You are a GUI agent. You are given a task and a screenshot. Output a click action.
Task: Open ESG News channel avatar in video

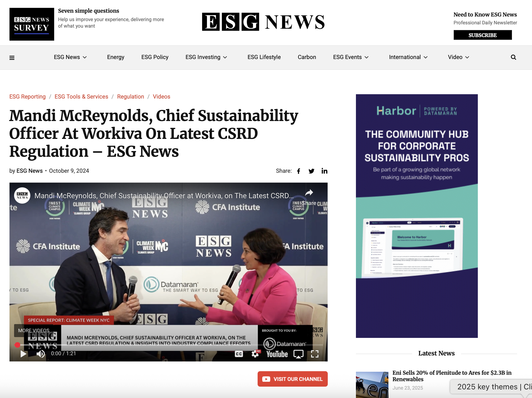tap(22, 195)
